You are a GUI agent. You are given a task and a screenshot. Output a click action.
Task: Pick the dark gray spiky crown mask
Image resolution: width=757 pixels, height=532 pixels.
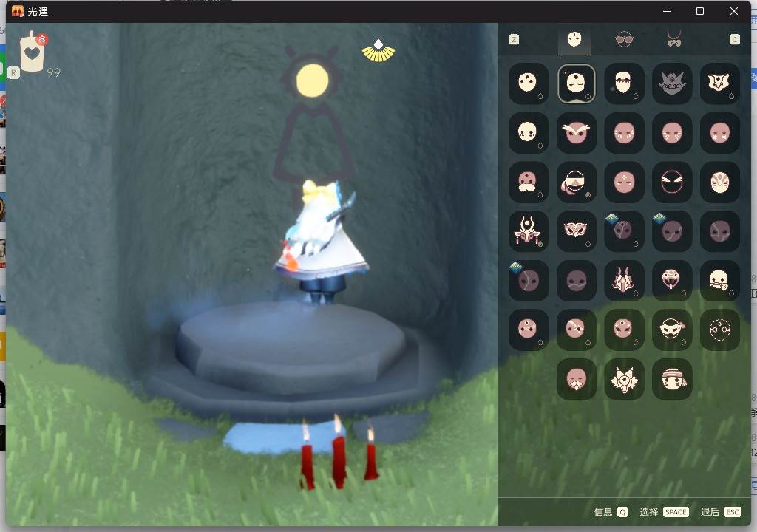[x=672, y=83]
